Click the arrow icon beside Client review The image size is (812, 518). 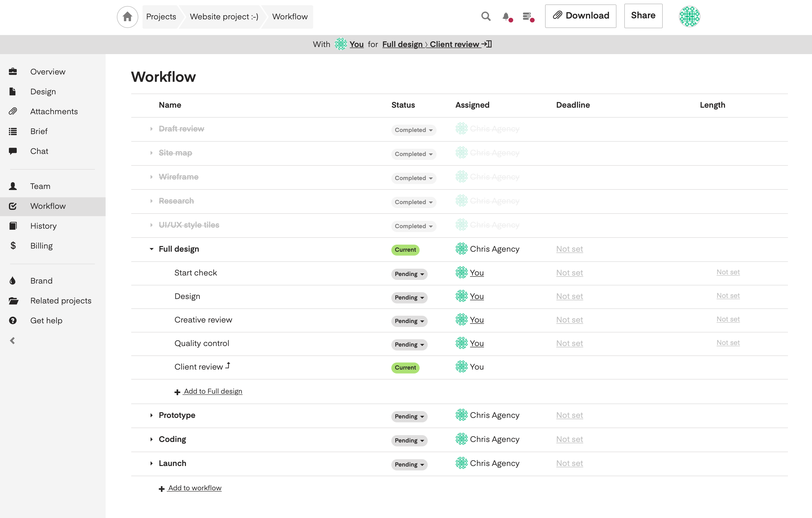tap(228, 365)
